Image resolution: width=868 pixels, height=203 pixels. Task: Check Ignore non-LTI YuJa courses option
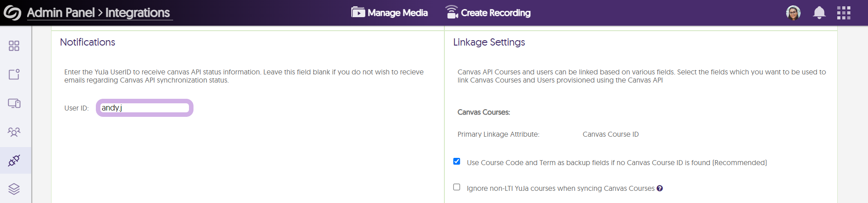pos(457,187)
